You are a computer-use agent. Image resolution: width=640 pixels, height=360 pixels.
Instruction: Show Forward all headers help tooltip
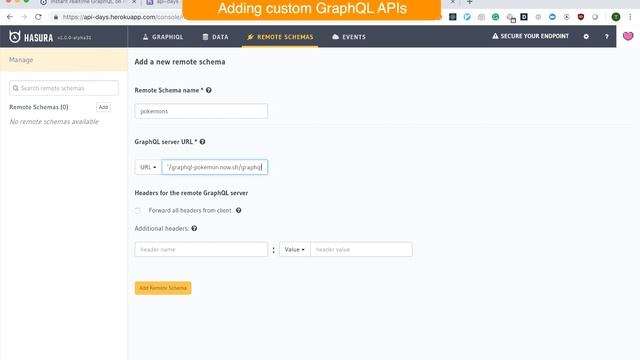click(x=238, y=210)
